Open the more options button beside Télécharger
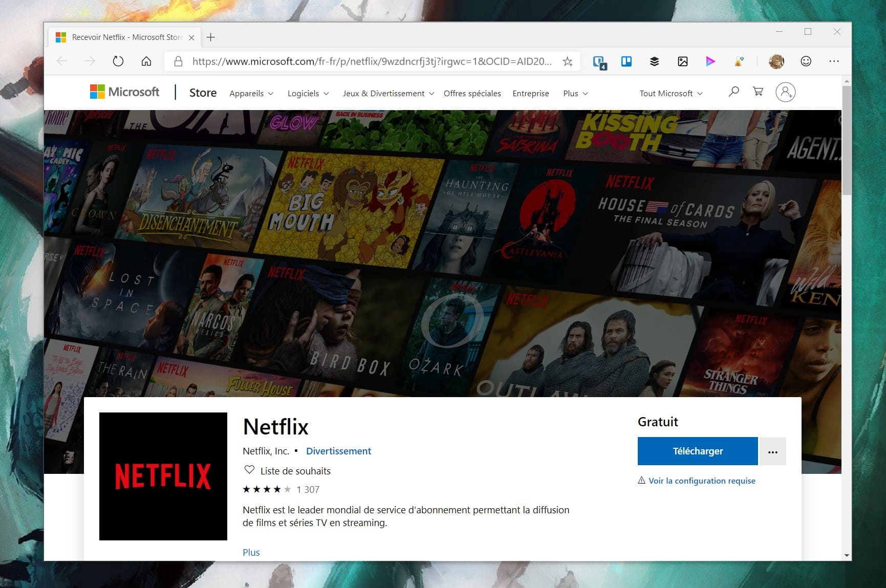This screenshot has width=886, height=588. coord(773,451)
